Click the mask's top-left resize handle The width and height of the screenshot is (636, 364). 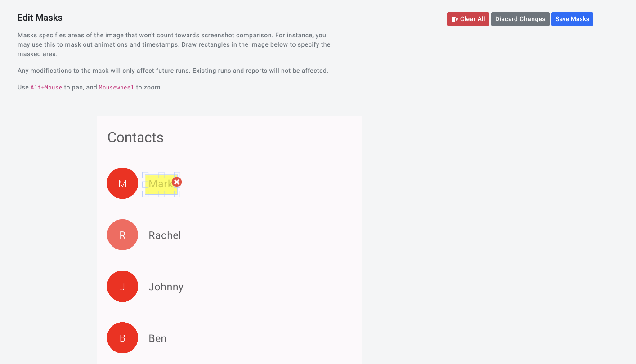point(145,175)
